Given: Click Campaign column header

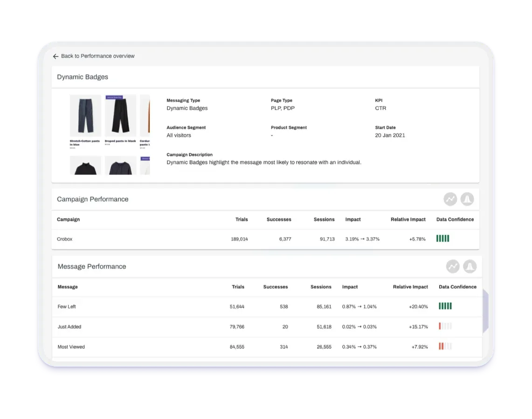Looking at the screenshot, I should click(x=68, y=219).
